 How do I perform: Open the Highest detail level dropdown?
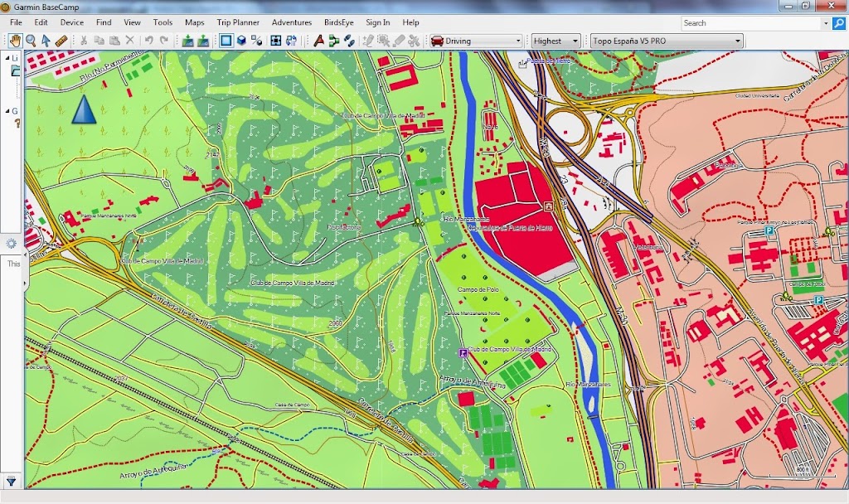(x=555, y=41)
